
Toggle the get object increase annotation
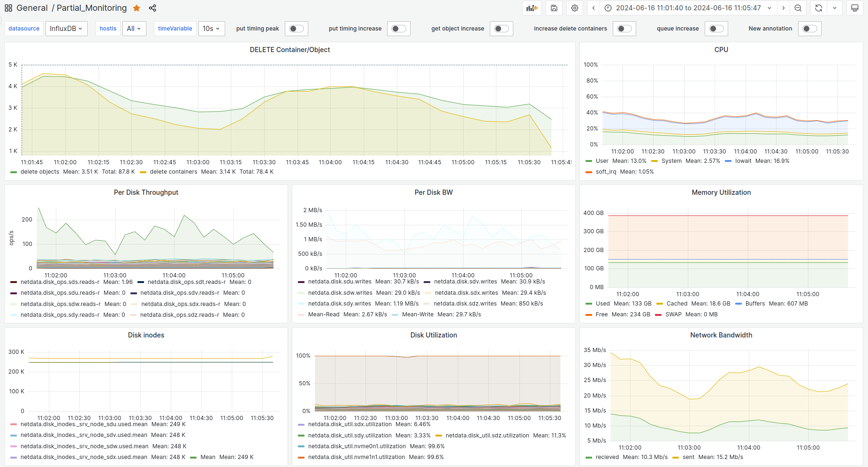tap(501, 29)
